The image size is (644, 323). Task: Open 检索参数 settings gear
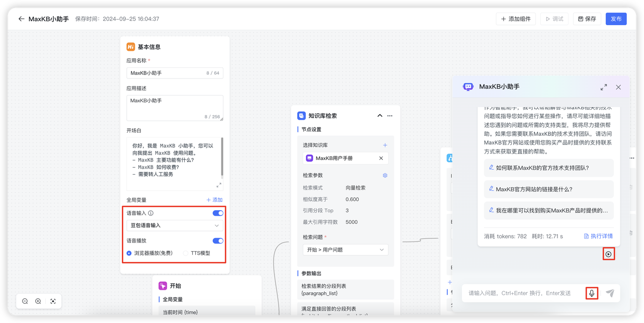coord(385,176)
